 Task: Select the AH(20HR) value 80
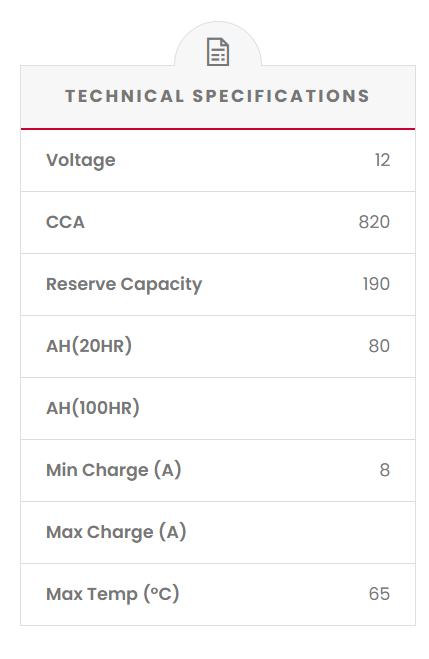(x=379, y=346)
